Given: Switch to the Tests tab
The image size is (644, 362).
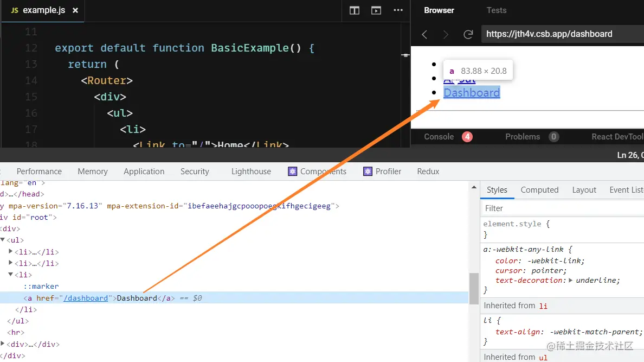Looking at the screenshot, I should [x=497, y=10].
